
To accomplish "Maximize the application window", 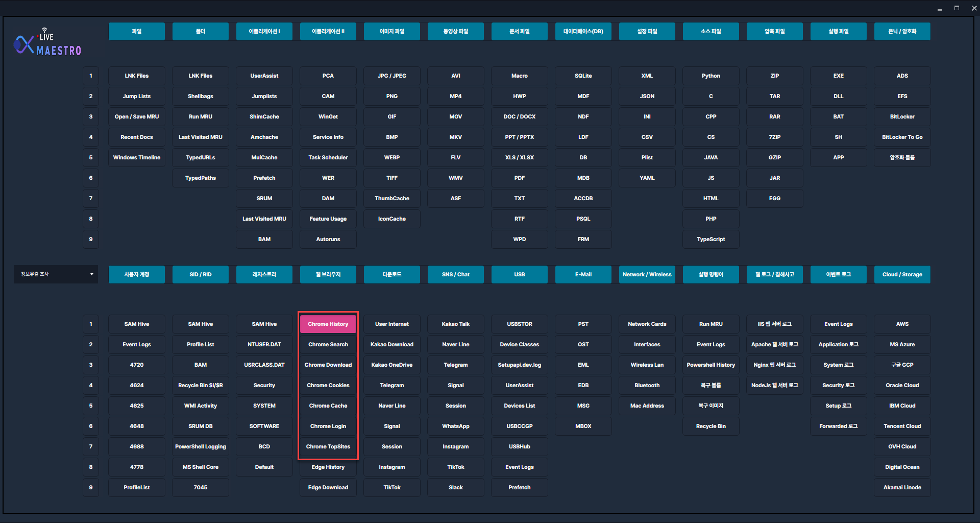I will (x=957, y=8).
